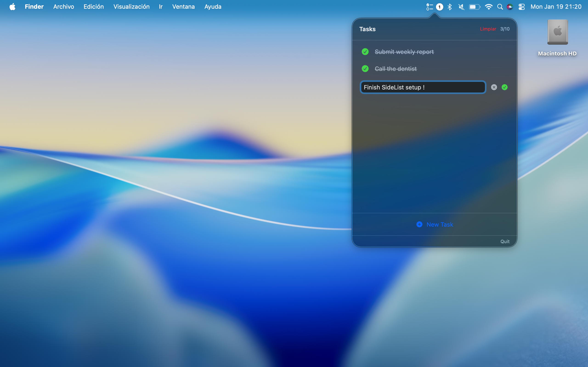Click the Wi-Fi status icon
The image size is (588, 367).
[x=488, y=7]
